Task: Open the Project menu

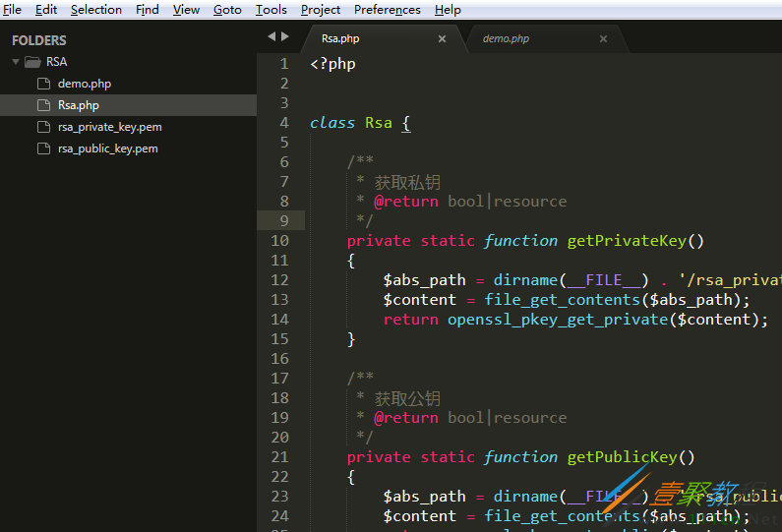Action: [x=321, y=10]
